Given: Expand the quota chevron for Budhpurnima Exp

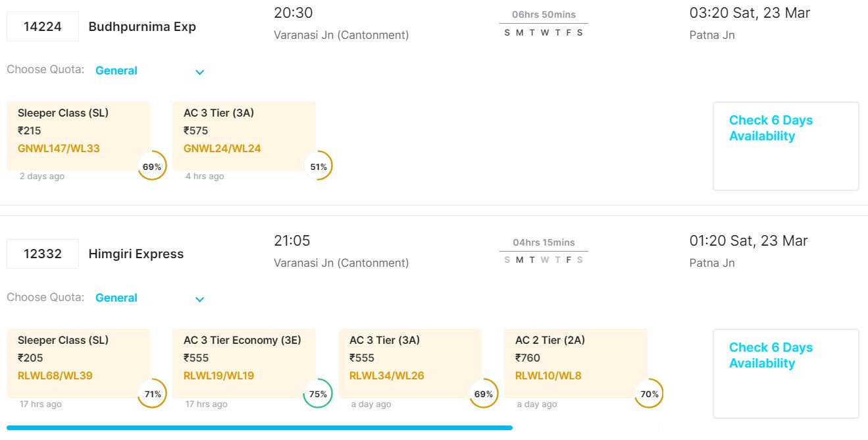Looking at the screenshot, I should (x=200, y=72).
